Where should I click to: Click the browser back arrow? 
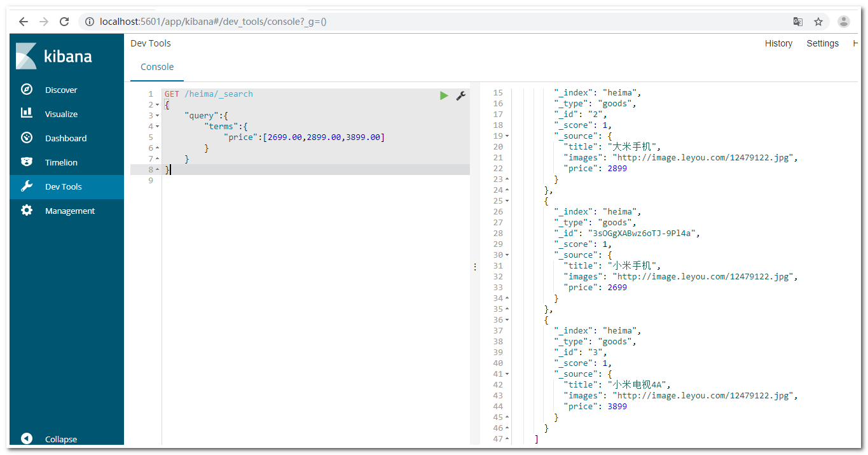click(x=24, y=22)
